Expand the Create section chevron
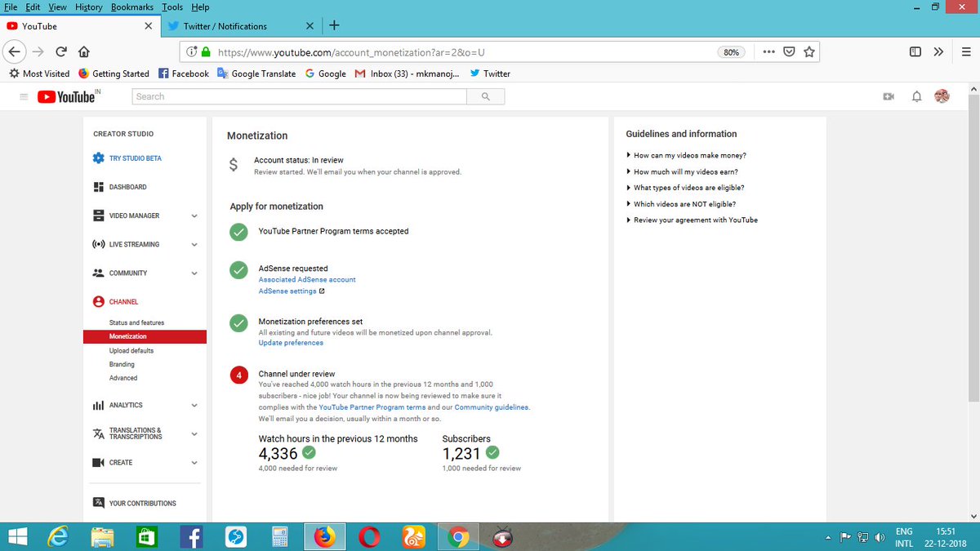The height and width of the screenshot is (551, 980). pos(194,463)
